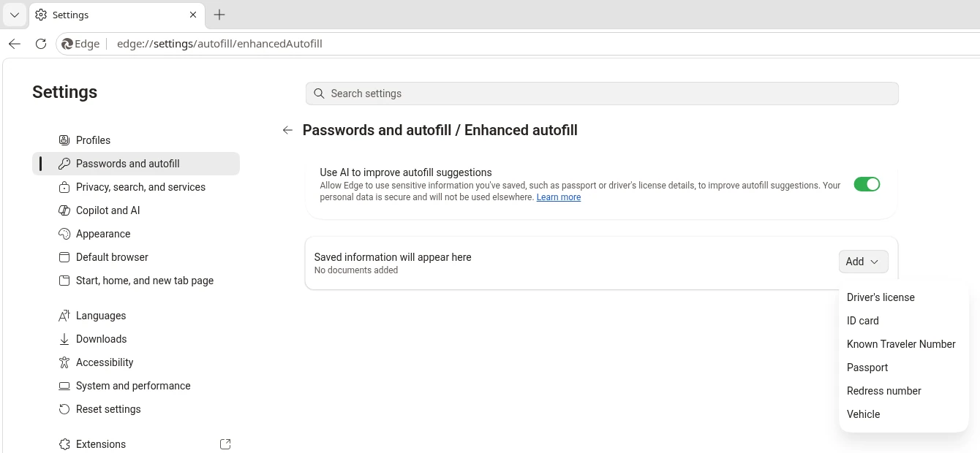Click the Languages icon
Viewport: 980px width, 453px height.
[x=64, y=316]
